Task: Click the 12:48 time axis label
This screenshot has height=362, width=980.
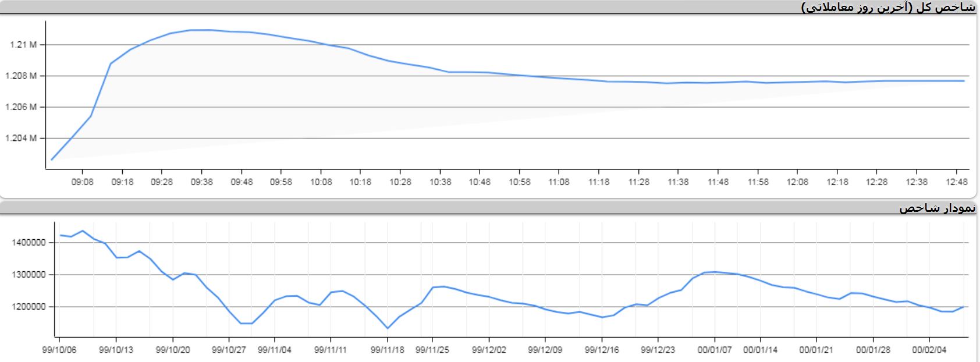Action: [x=956, y=182]
